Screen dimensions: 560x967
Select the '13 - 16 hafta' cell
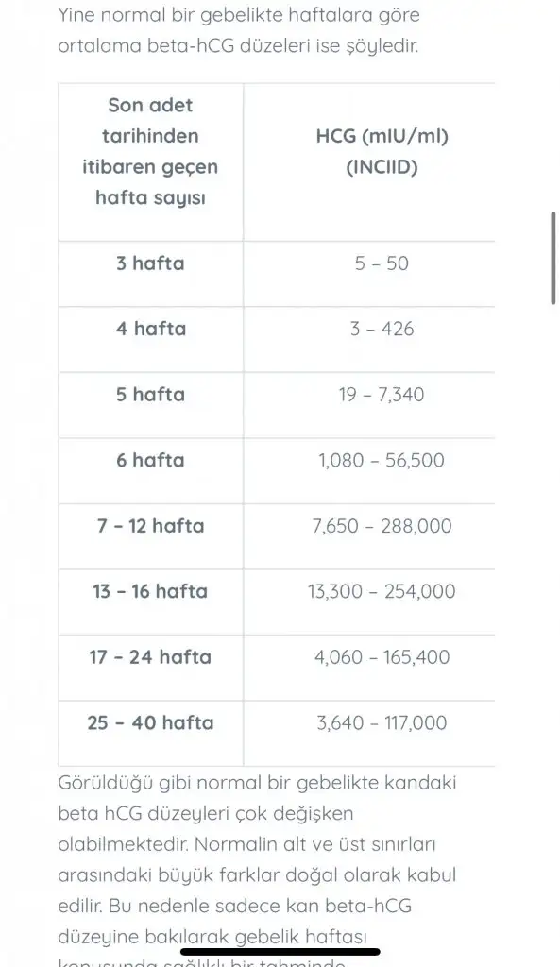point(150,591)
